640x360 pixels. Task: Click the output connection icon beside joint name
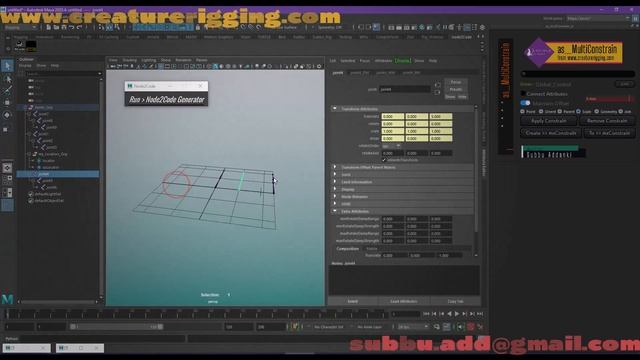pyautogui.click(x=438, y=92)
